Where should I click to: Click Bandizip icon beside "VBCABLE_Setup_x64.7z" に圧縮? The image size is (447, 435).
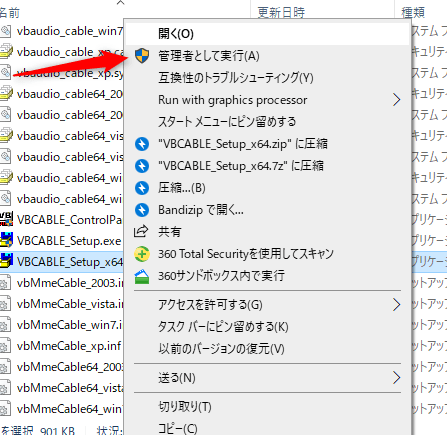[x=142, y=166]
